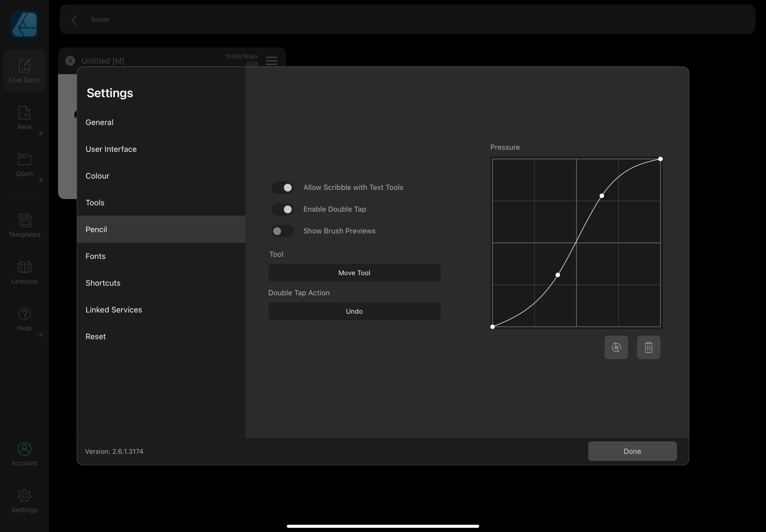
Task: Select the User Interface settings category
Action: (x=161, y=149)
